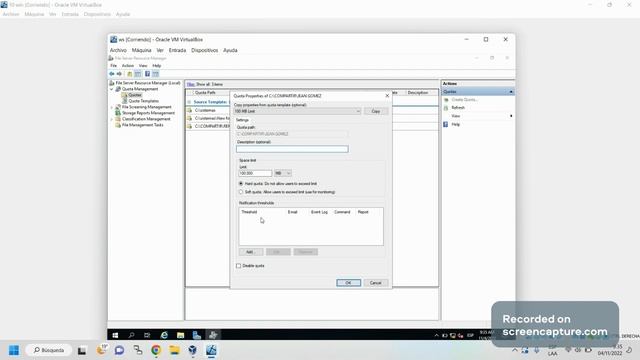The height and width of the screenshot is (360, 640).
Task: Open Dispositivos menu in inner VirtualBox window
Action: coord(204,50)
